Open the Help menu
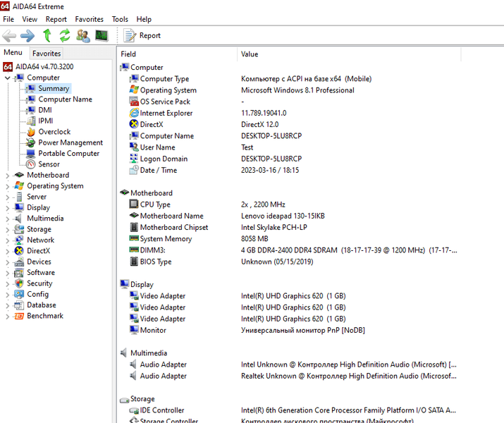This screenshot has height=423, width=504. [x=144, y=19]
